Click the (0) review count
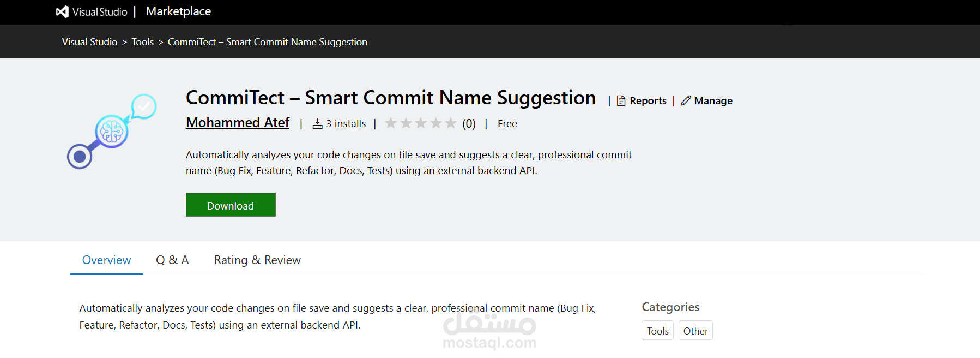This screenshot has width=980, height=358. click(469, 124)
